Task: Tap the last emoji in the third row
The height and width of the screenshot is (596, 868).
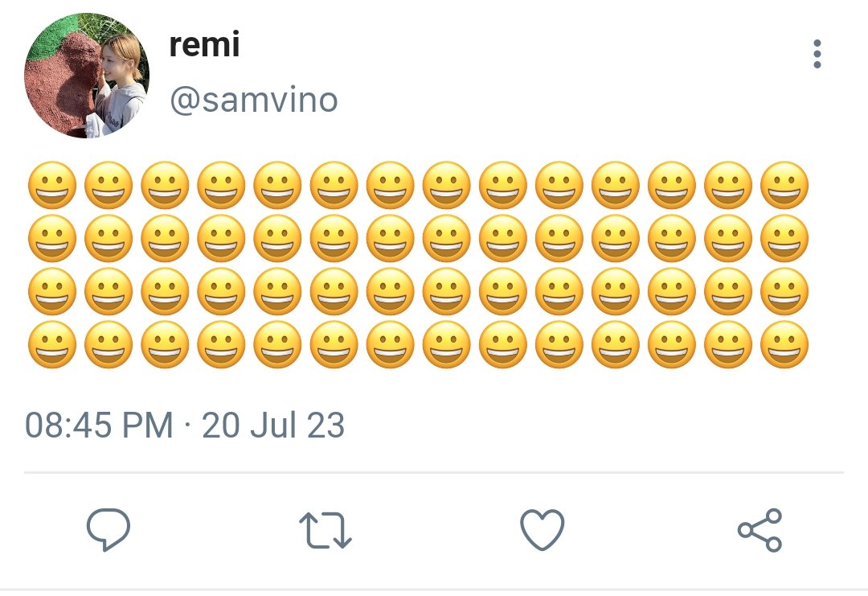Action: (784, 291)
